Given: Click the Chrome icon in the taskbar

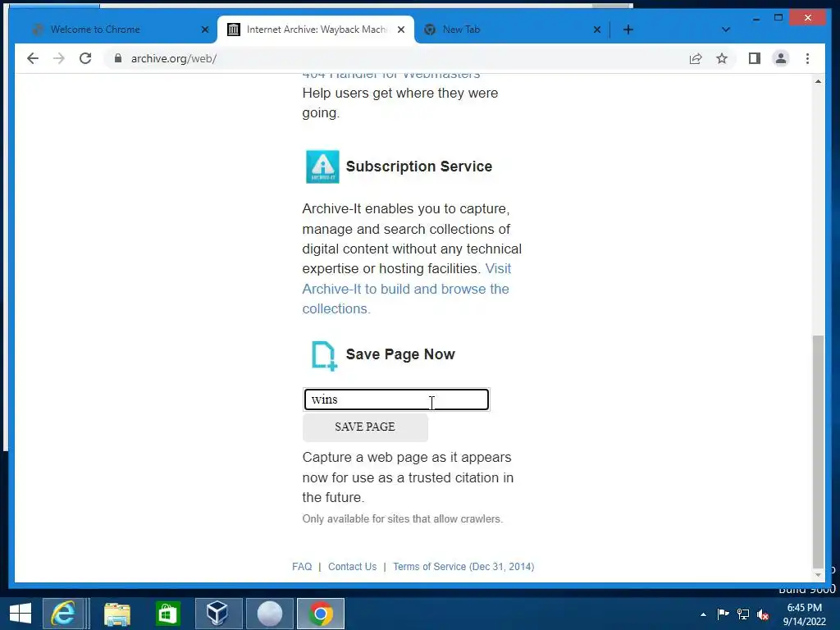Looking at the screenshot, I should 321,614.
